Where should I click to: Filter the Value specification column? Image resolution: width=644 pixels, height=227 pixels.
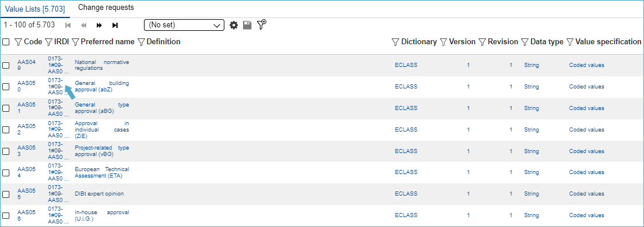point(569,42)
